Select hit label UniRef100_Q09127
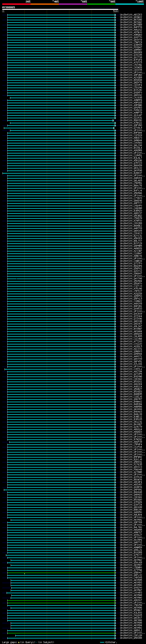 (x=131, y=535)
